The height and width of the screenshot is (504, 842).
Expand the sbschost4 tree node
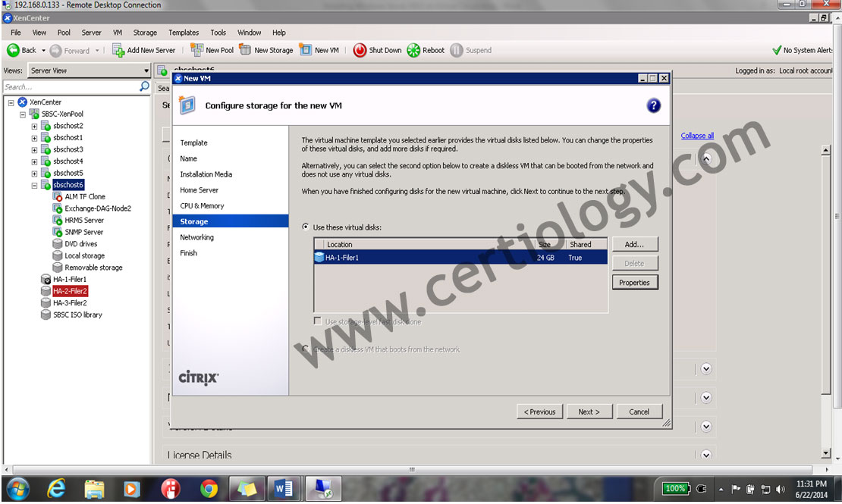34,161
